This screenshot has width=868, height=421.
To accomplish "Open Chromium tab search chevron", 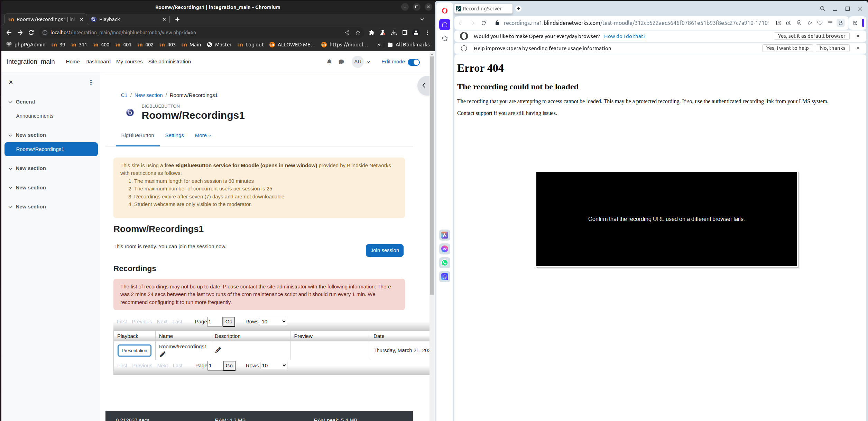I will pos(422,19).
